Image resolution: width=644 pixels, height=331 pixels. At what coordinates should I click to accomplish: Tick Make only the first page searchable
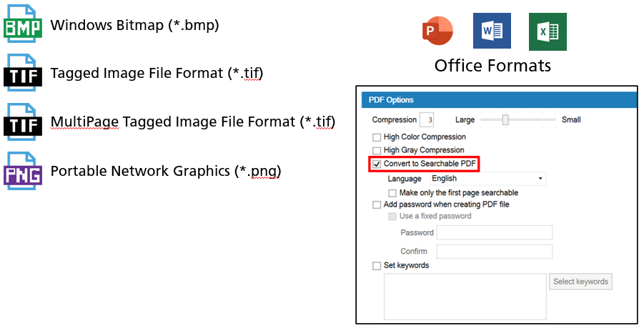392,193
